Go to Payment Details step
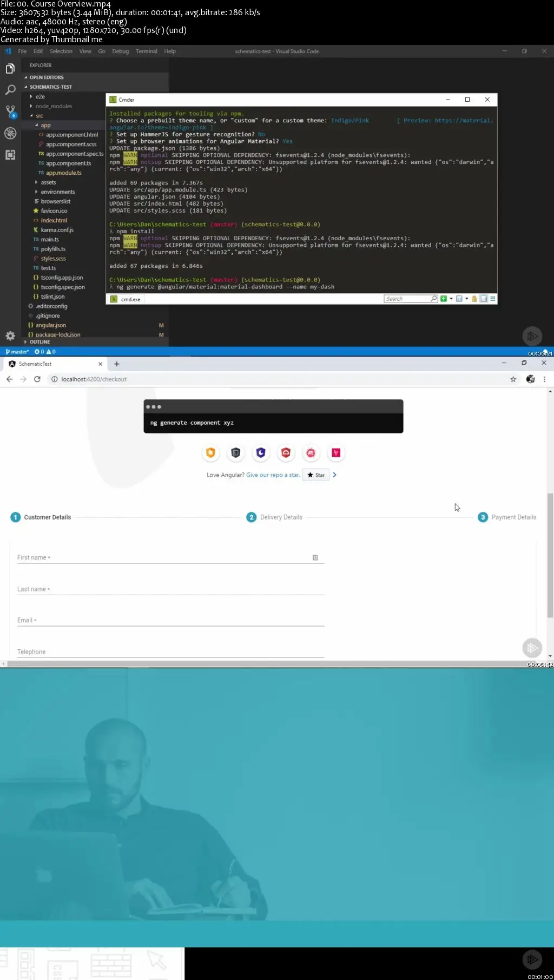Image resolution: width=554 pixels, height=980 pixels. tap(507, 517)
